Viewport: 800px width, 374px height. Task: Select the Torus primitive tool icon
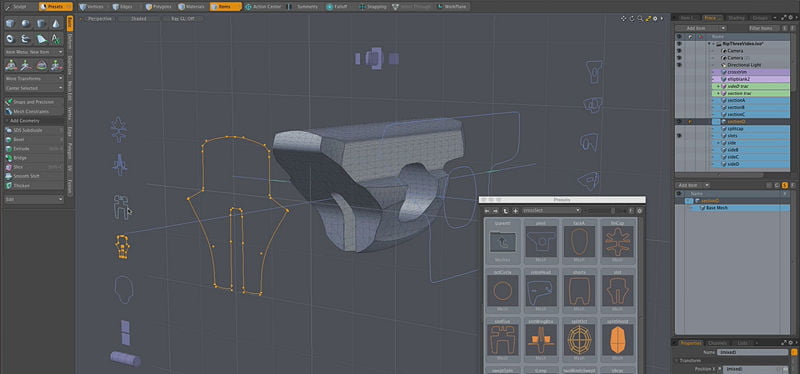coord(10,39)
